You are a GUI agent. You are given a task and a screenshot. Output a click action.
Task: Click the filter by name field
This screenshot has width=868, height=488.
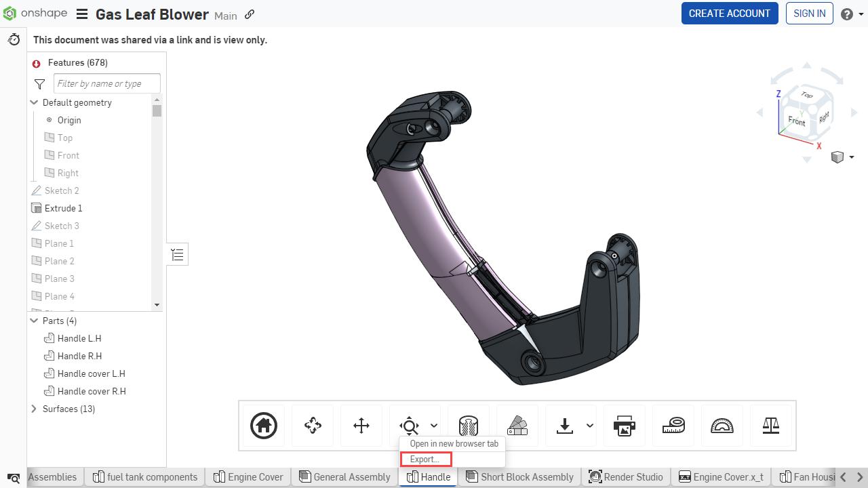click(106, 83)
